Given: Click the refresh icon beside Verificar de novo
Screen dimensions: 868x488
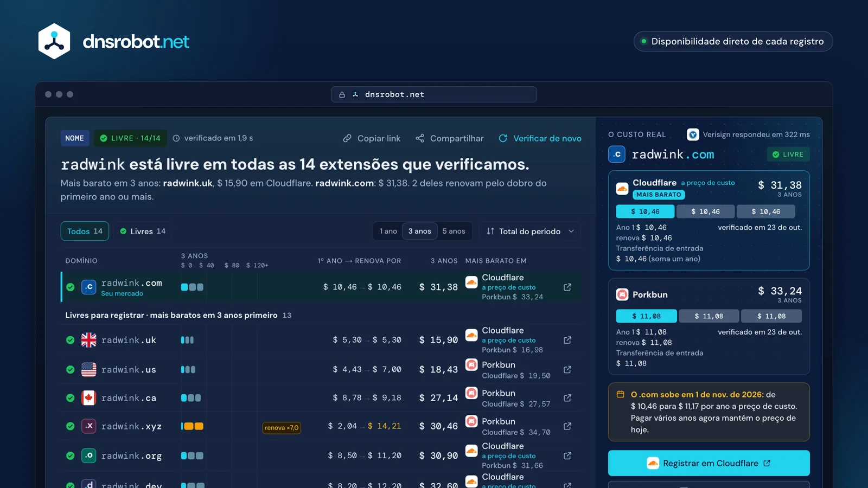Looking at the screenshot, I should click(x=503, y=138).
